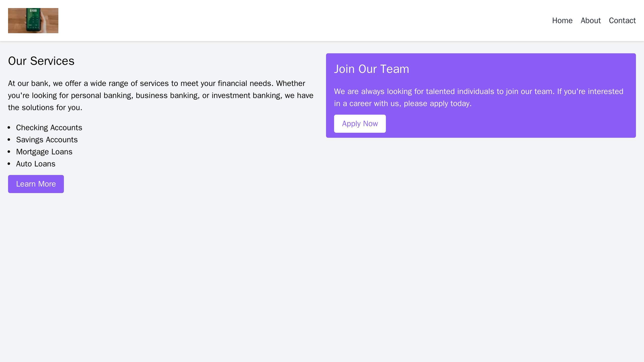644x362 pixels.
Task: Choose the Mortgage Loans list item
Action: point(44,152)
